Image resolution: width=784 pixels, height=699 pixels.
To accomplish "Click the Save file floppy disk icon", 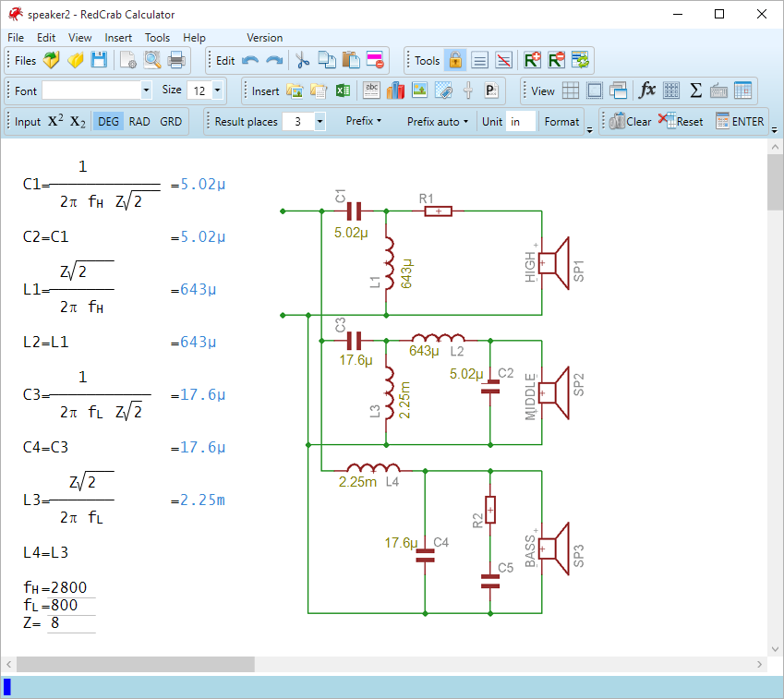I will (x=99, y=61).
